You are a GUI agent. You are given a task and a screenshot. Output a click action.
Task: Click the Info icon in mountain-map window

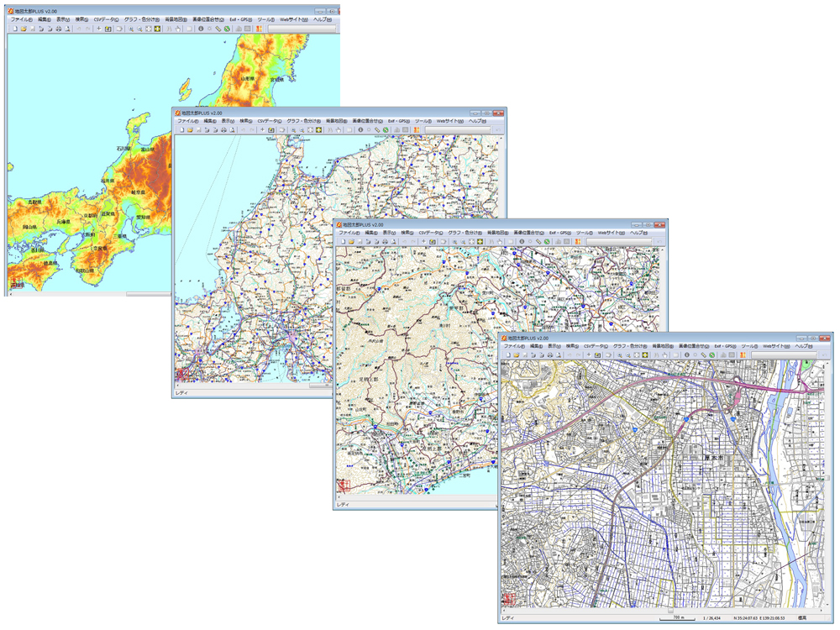point(522,242)
